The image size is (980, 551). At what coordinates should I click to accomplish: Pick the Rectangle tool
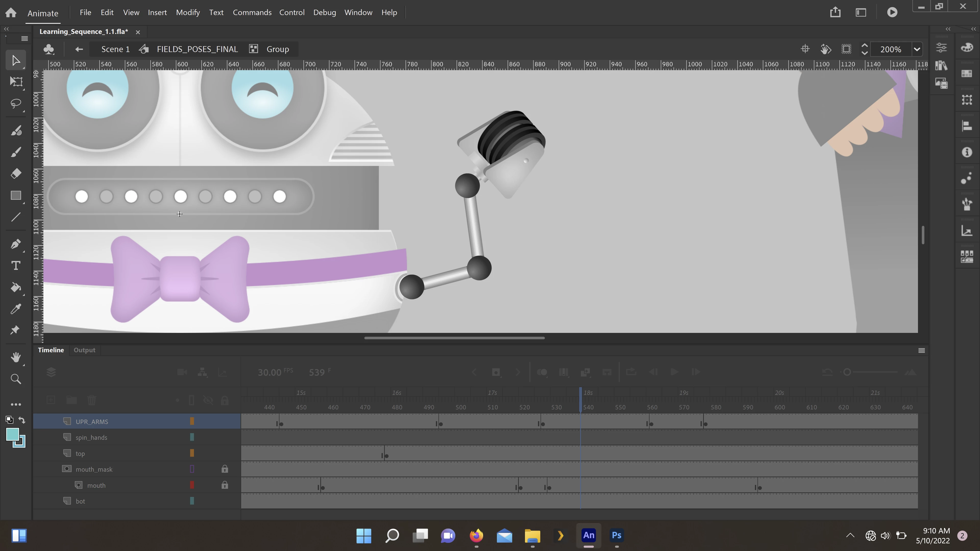(x=16, y=195)
